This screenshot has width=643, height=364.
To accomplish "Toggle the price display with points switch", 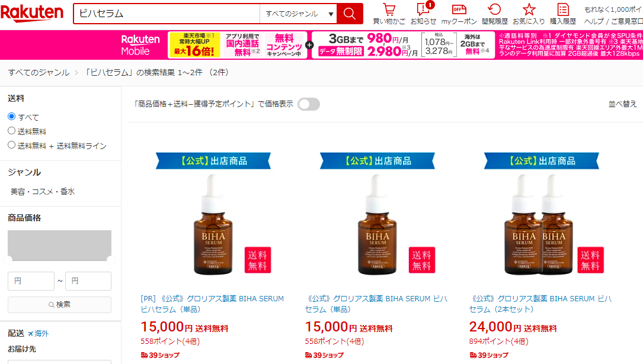I will [x=309, y=104].
